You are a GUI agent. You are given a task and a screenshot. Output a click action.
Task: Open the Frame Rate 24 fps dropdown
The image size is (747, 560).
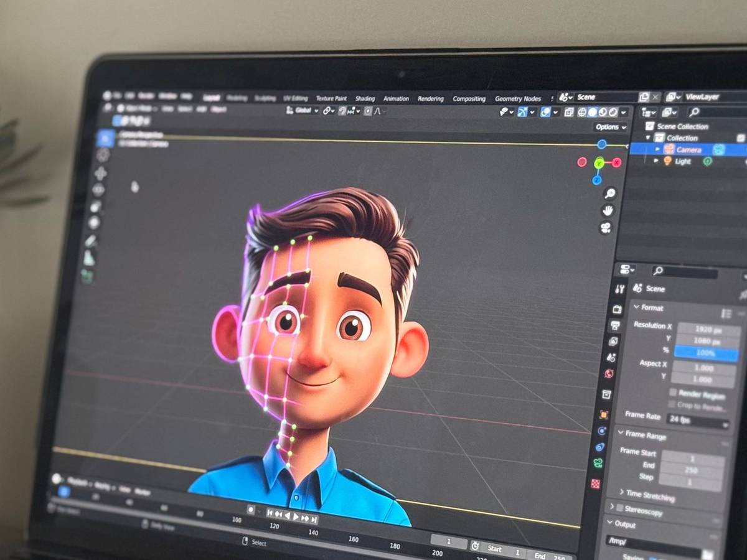click(x=698, y=420)
